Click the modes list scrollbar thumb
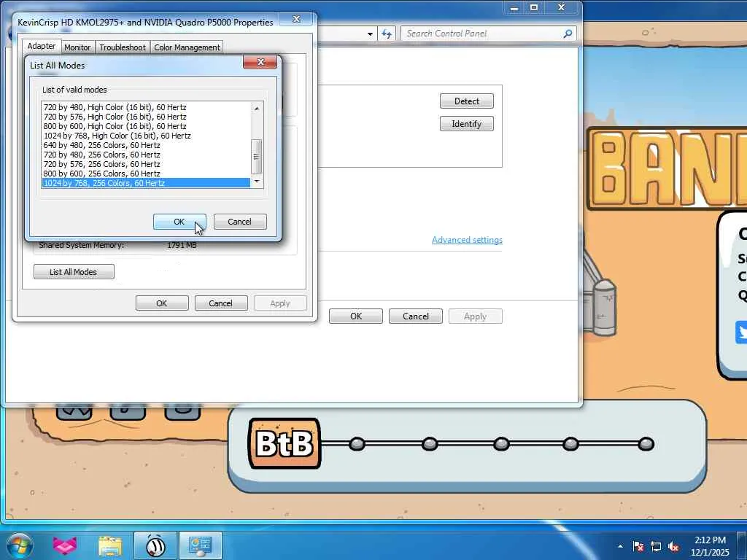 point(257,156)
